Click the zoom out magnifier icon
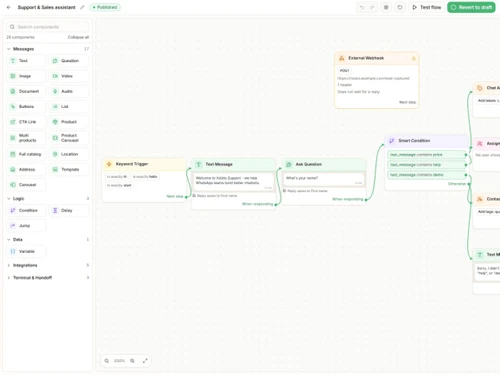500x375 pixels. tap(107, 361)
